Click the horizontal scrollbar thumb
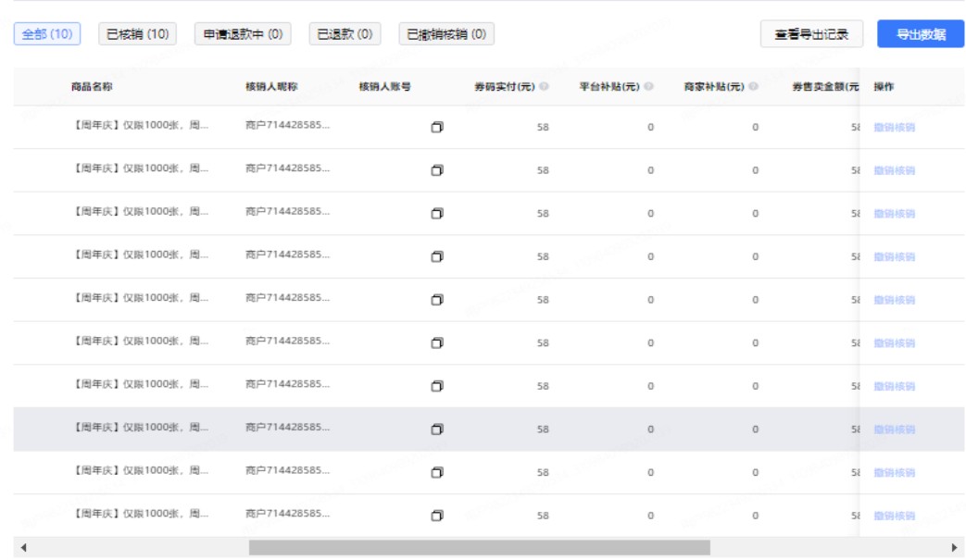 coord(479,547)
